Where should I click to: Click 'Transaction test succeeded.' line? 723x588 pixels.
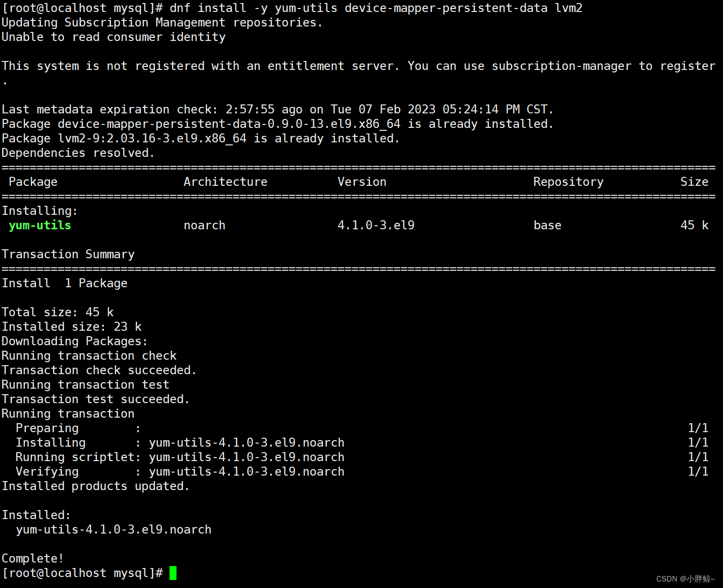(95, 399)
